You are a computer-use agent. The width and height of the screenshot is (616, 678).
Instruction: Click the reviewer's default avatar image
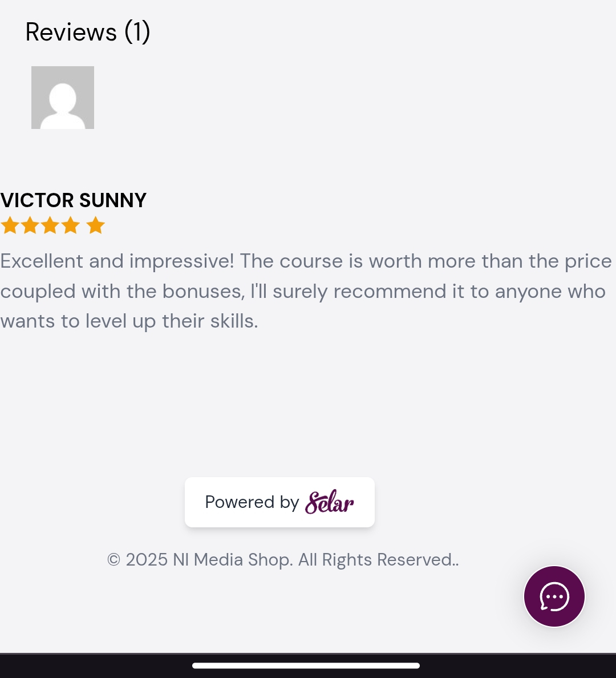click(x=63, y=97)
